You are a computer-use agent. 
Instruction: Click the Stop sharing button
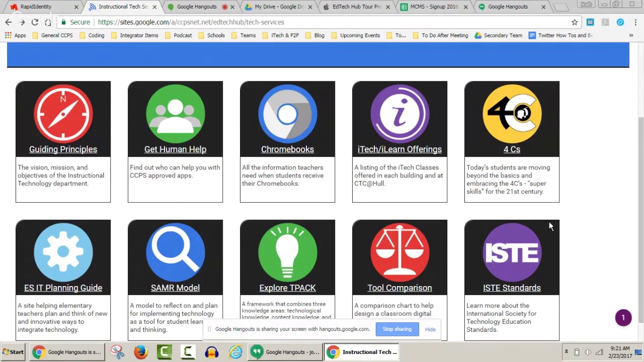pos(397,329)
